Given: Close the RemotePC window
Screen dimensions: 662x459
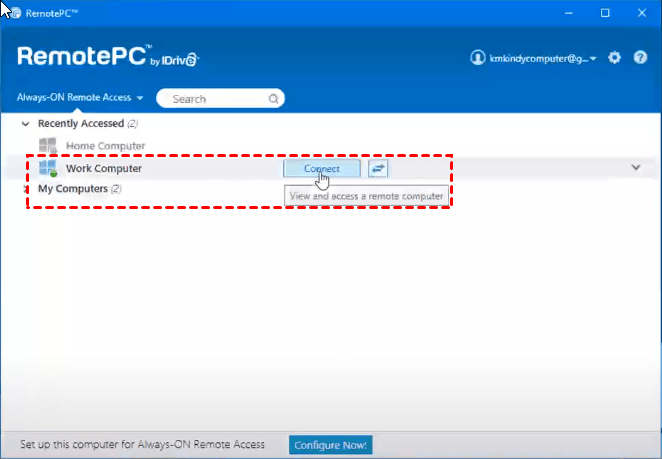Looking at the screenshot, I should 642,13.
